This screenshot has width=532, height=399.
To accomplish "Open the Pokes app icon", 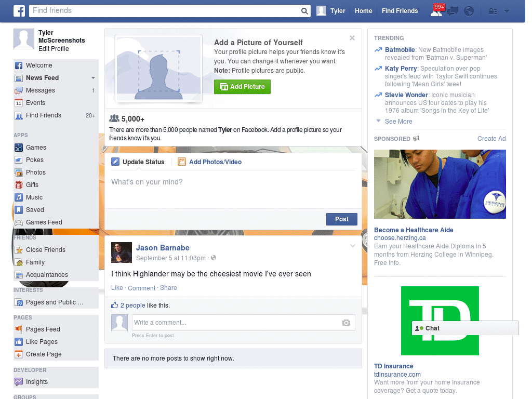I will 19,160.
